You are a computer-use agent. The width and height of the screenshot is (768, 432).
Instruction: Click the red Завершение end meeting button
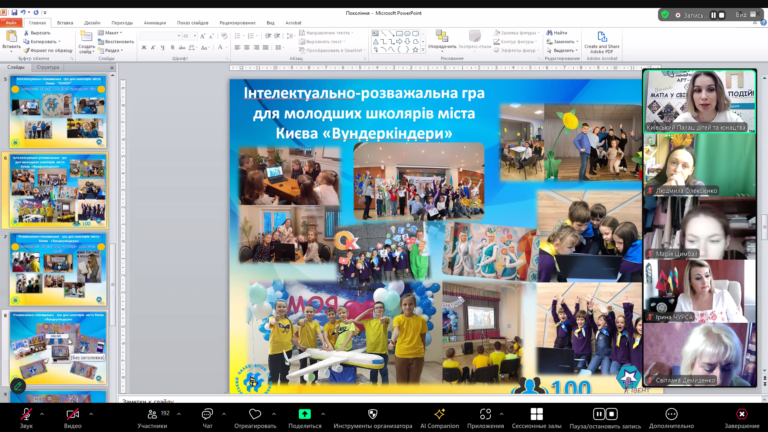coord(741,414)
